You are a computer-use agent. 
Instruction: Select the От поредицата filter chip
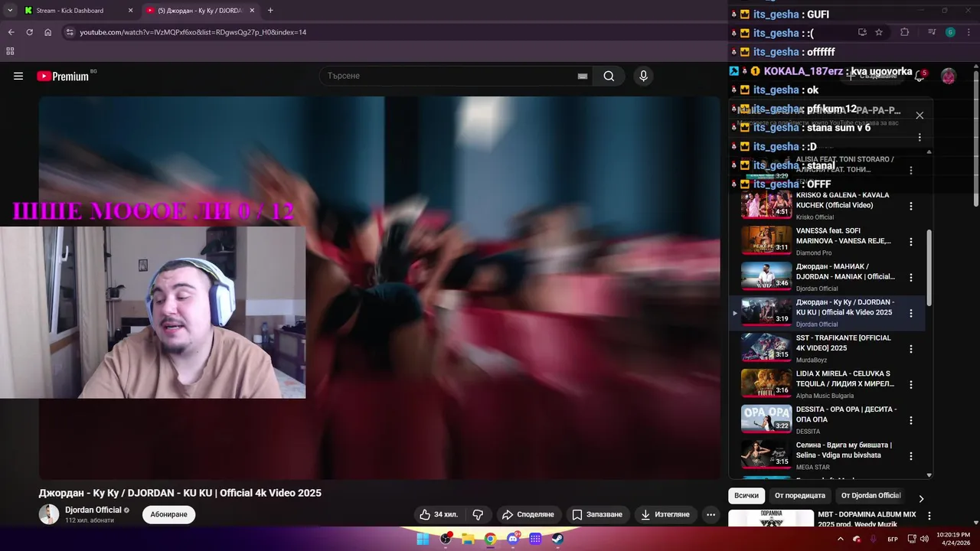pyautogui.click(x=800, y=495)
